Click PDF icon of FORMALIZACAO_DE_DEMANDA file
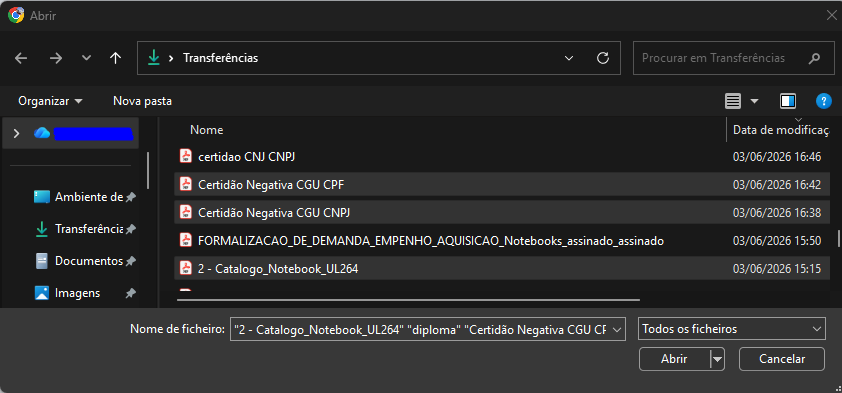This screenshot has height=393, width=842. tap(186, 240)
